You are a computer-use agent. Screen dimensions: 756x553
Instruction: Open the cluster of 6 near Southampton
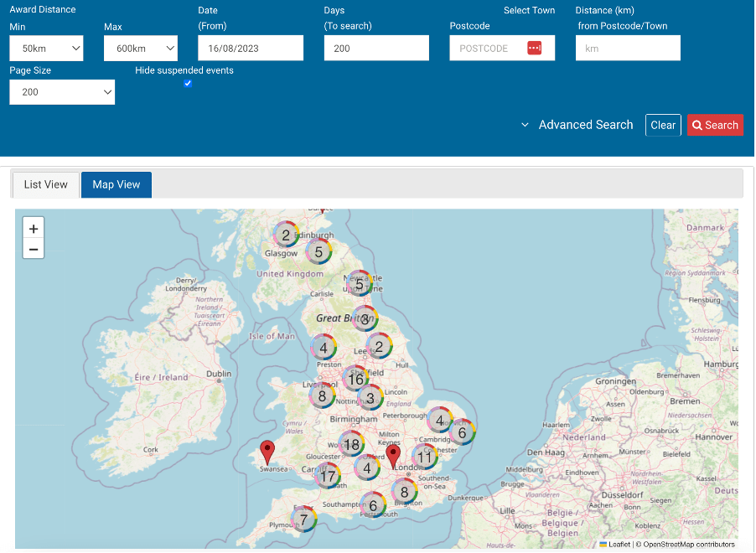tap(373, 505)
